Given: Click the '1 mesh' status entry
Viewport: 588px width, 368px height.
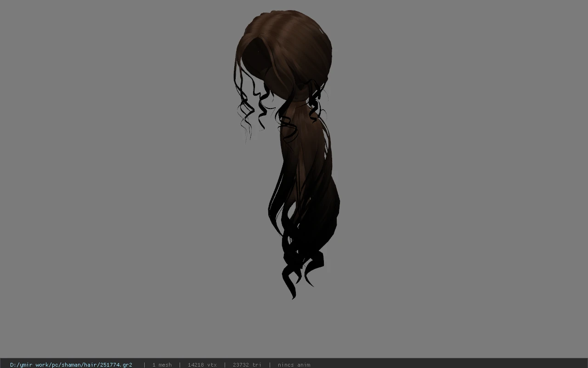Looking at the screenshot, I should coord(162,365).
